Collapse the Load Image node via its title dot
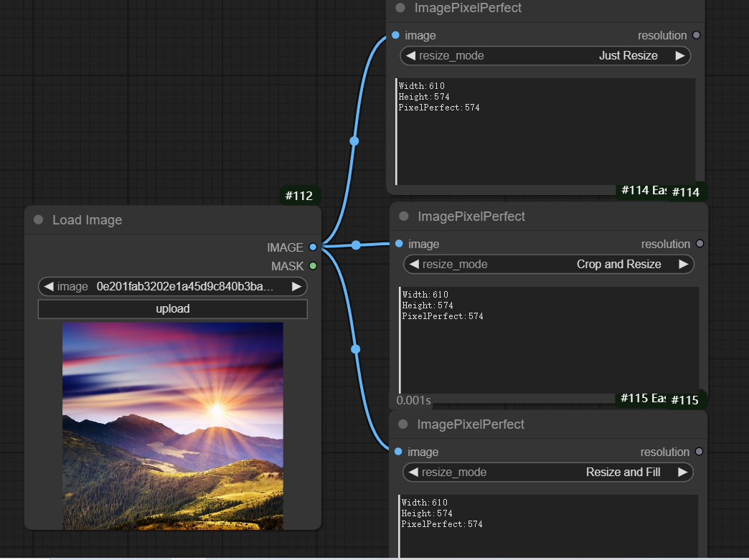This screenshot has width=749, height=560. pos(39,220)
